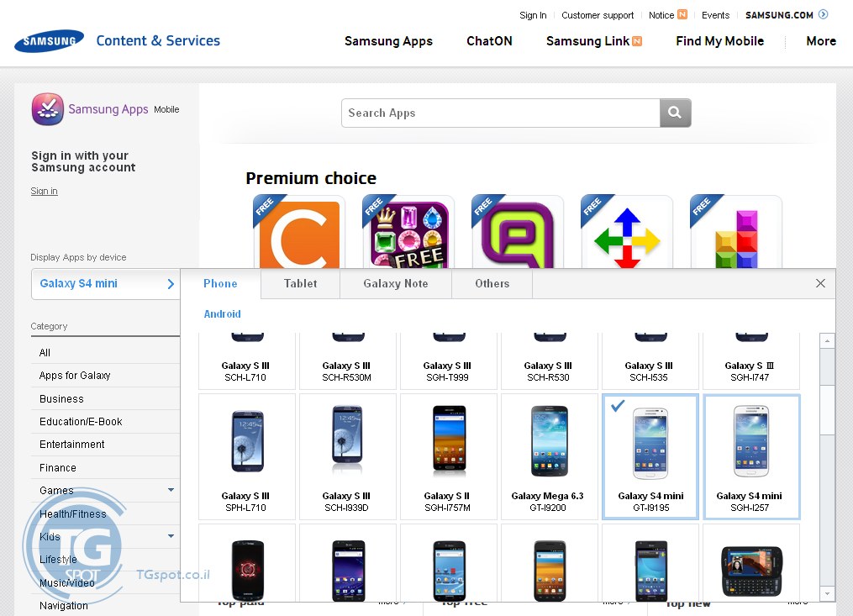
Task: Switch to the Others tab
Action: coord(492,283)
